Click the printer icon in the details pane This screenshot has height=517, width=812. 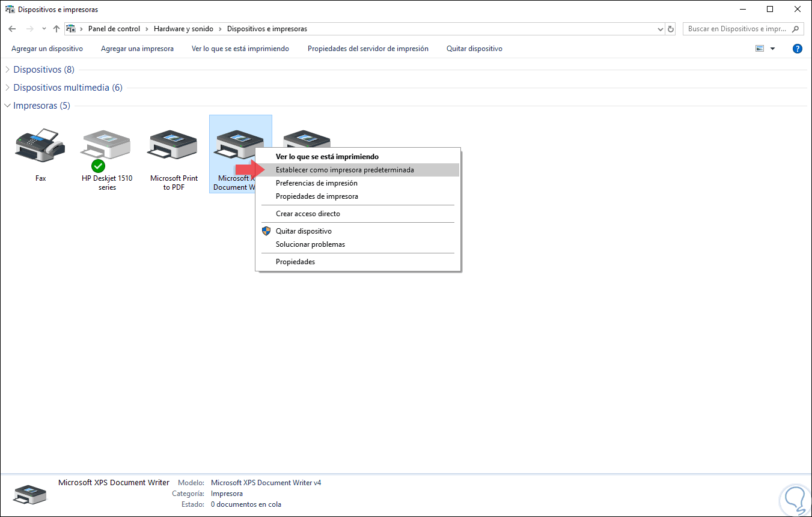pos(29,494)
